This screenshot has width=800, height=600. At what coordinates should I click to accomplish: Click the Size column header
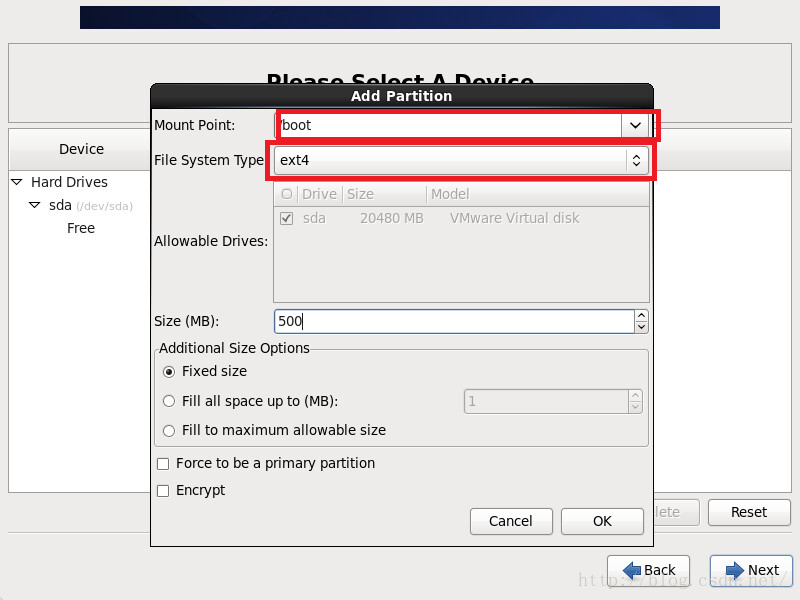(x=384, y=194)
